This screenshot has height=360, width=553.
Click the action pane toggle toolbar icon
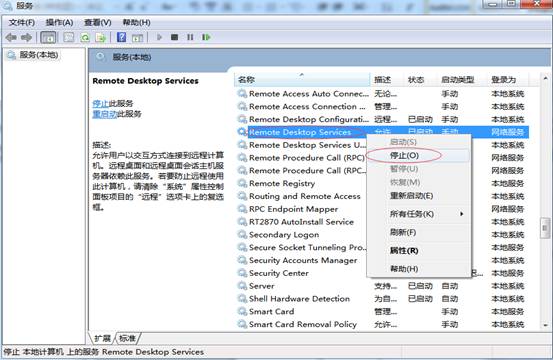[138, 37]
